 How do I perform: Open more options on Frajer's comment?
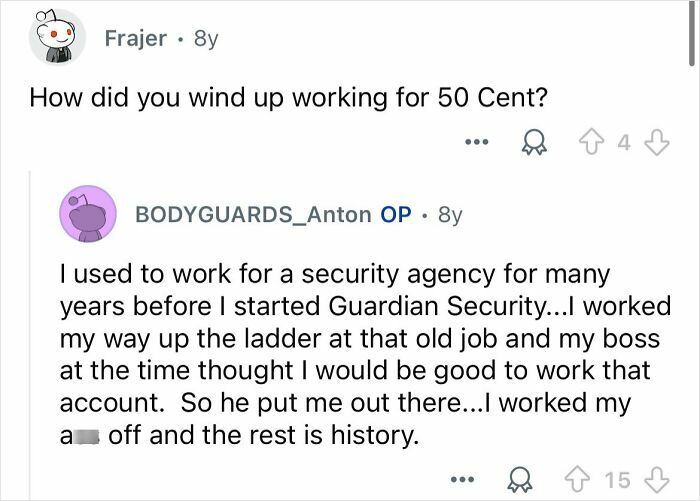pyautogui.click(x=476, y=143)
